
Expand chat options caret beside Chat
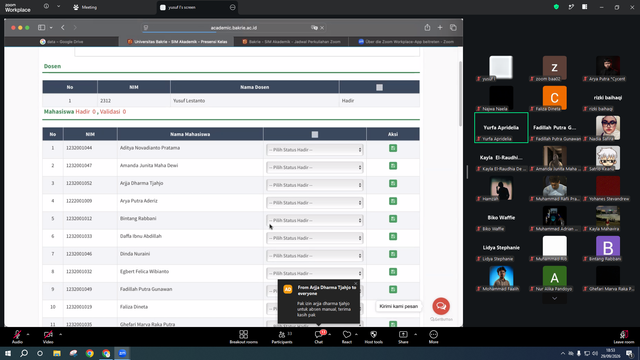(329, 334)
